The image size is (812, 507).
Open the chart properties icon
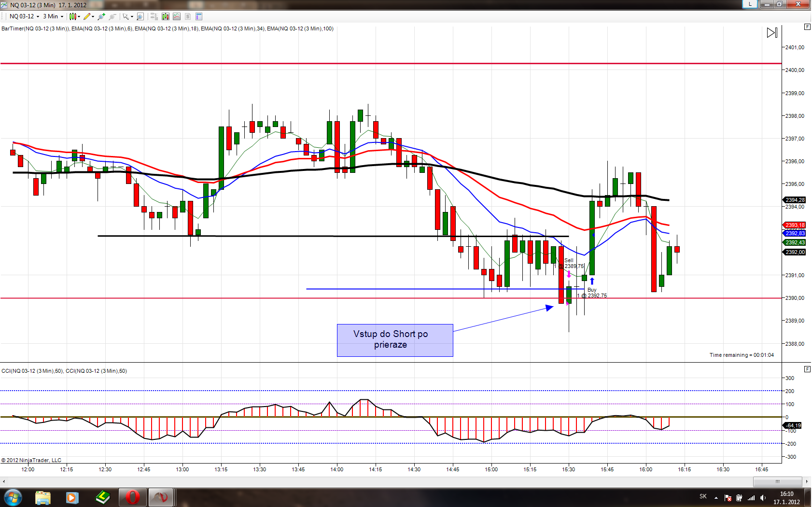pyautogui.click(x=199, y=16)
